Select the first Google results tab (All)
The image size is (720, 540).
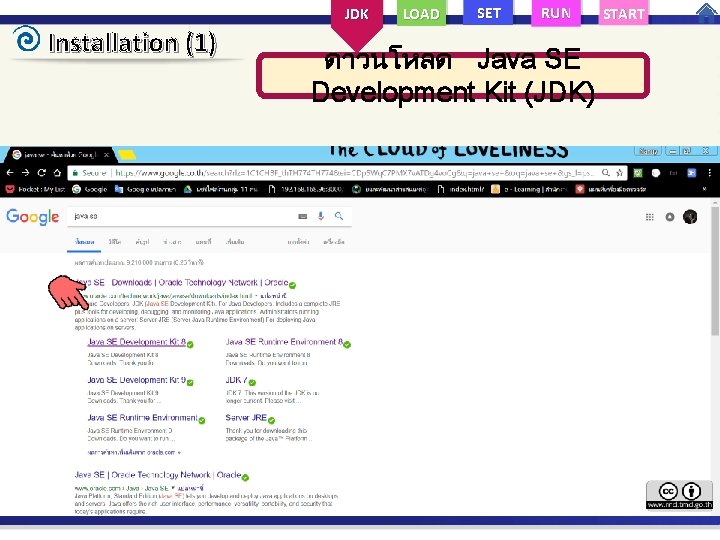click(84, 242)
